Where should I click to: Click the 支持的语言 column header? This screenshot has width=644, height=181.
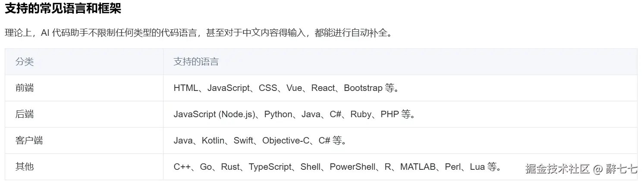196,62
